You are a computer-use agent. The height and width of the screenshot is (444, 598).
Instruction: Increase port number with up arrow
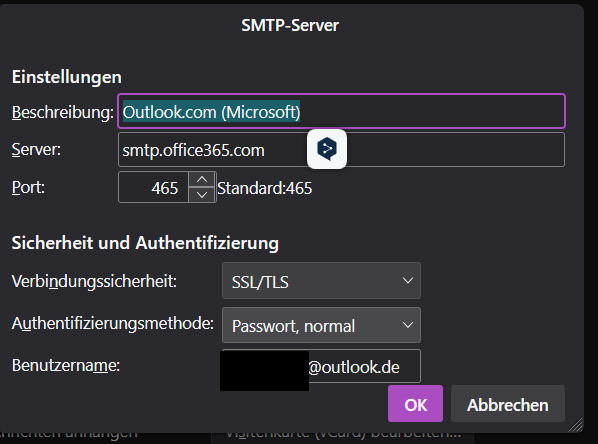[202, 179]
